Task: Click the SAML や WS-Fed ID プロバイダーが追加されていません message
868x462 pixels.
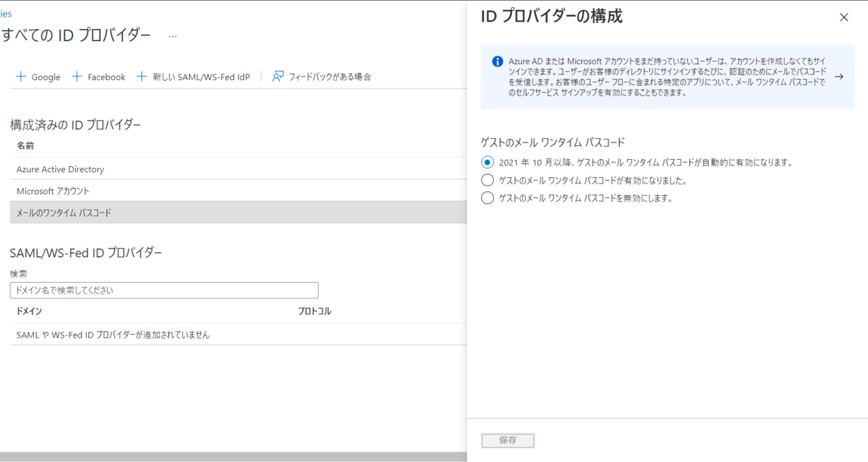Action: pyautogui.click(x=113, y=335)
